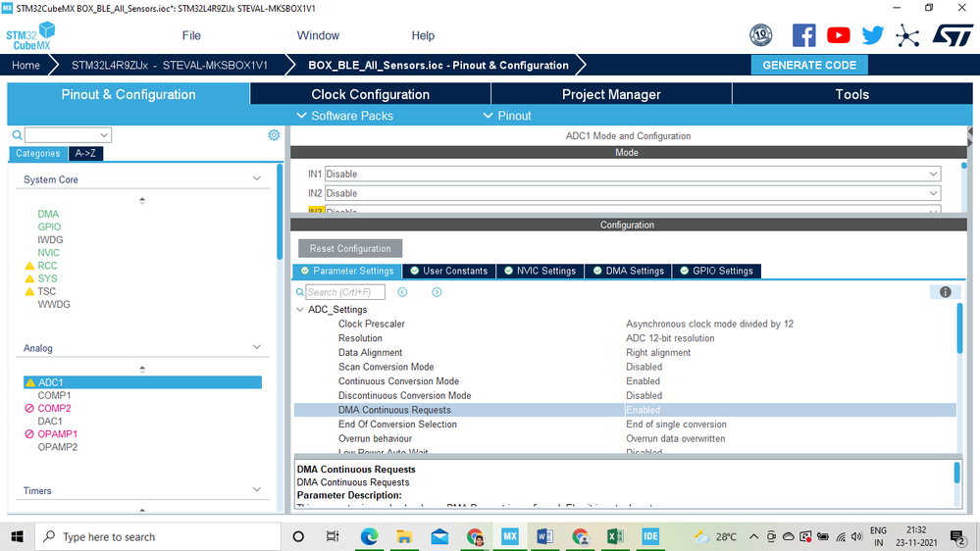Viewport: 980px width, 551px height.
Task: Click the Windows taskbar search box
Action: [160, 536]
